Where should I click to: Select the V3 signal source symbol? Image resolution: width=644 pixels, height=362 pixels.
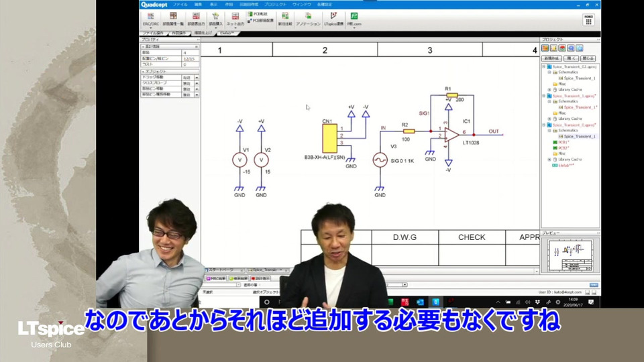tap(380, 160)
